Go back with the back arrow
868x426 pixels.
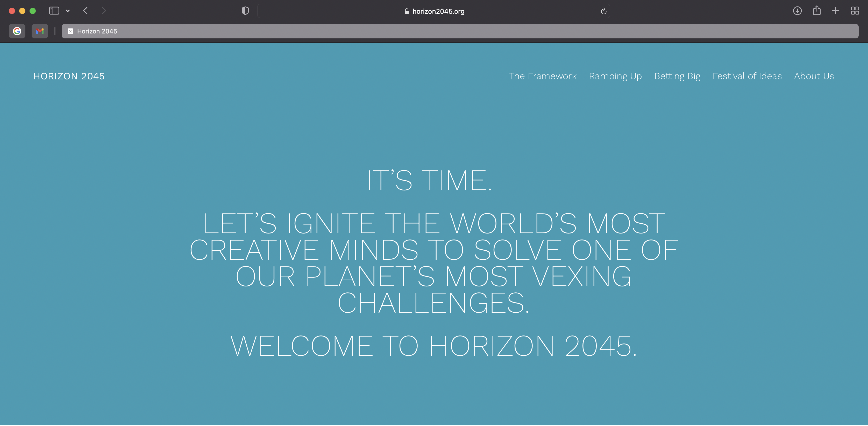(x=86, y=11)
